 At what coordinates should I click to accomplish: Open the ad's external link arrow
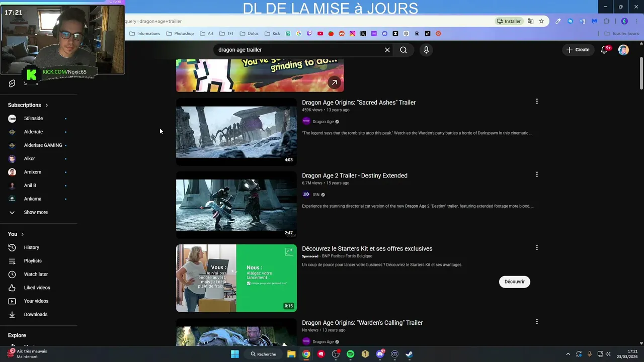click(334, 82)
